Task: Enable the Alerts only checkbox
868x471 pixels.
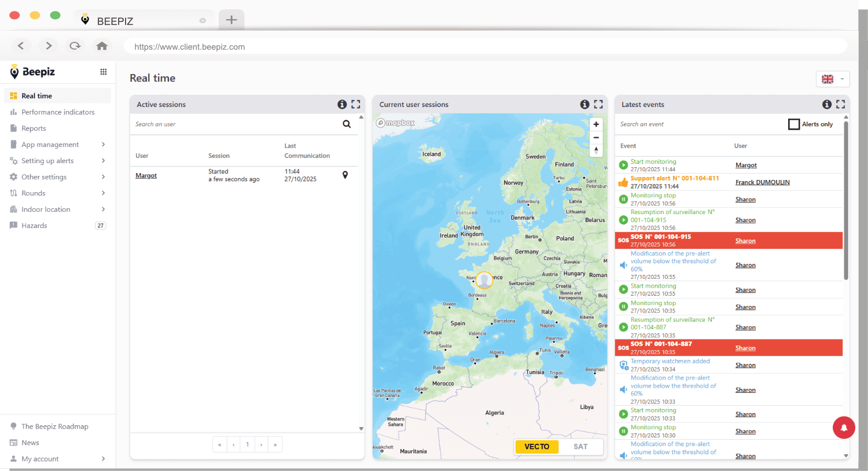Action: (794, 124)
